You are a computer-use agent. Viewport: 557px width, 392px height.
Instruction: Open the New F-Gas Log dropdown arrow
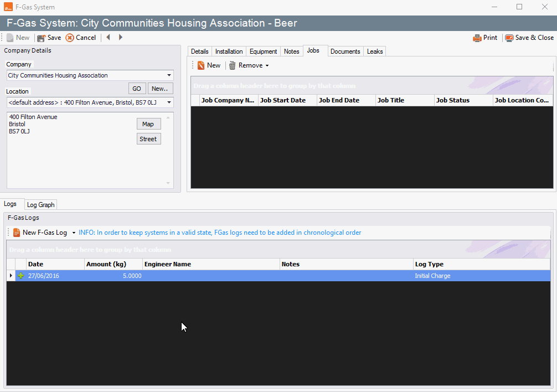pyautogui.click(x=74, y=233)
